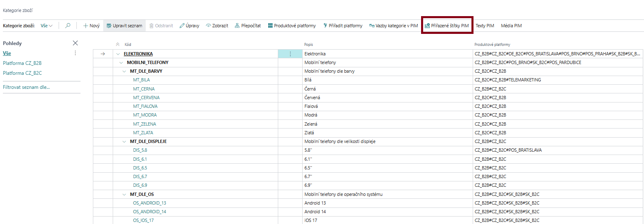Viewport: 644px width, 224px height.
Task: Run the Přepočítat action
Action: coord(248,26)
